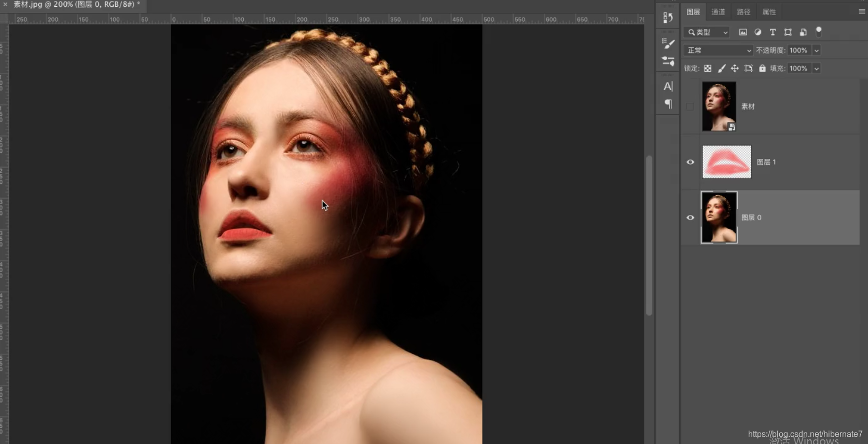Hide 图层 0 with the eye icon
The image size is (868, 444).
tap(690, 218)
